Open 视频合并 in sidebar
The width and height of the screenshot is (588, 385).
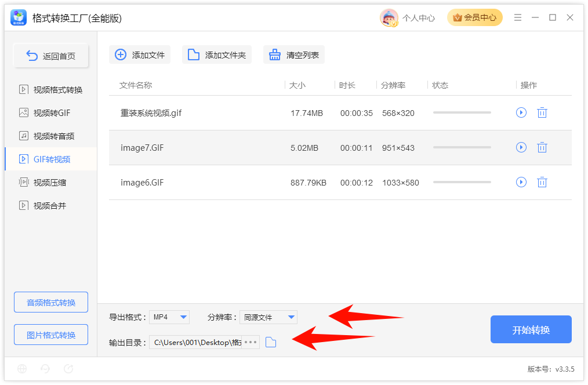[x=50, y=206]
